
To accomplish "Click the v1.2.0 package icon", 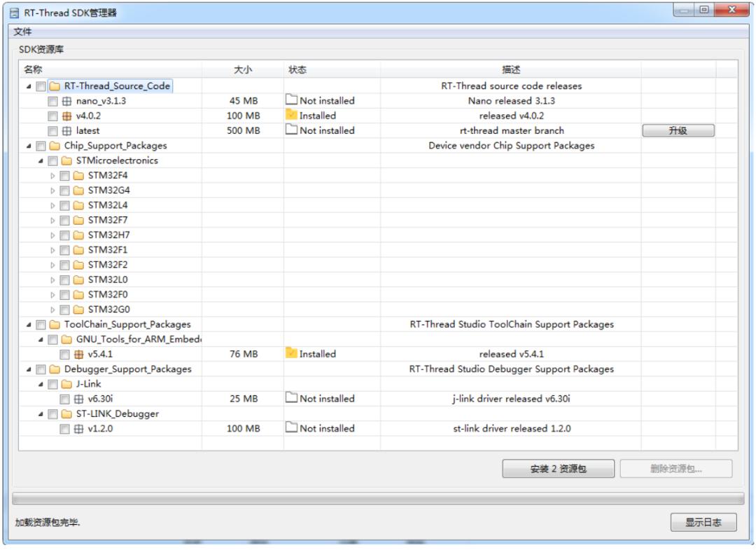I will (x=78, y=429).
